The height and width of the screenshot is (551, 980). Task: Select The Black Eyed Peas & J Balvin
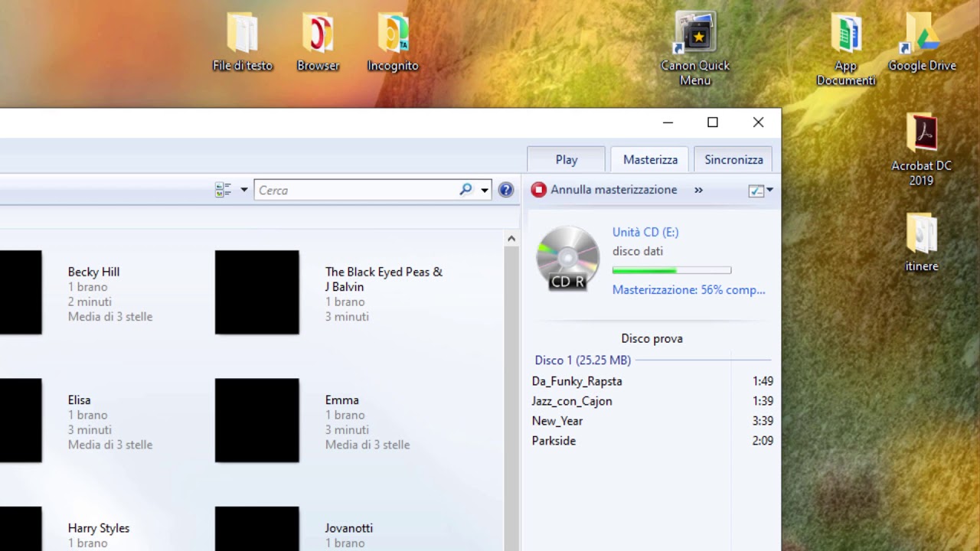(384, 279)
